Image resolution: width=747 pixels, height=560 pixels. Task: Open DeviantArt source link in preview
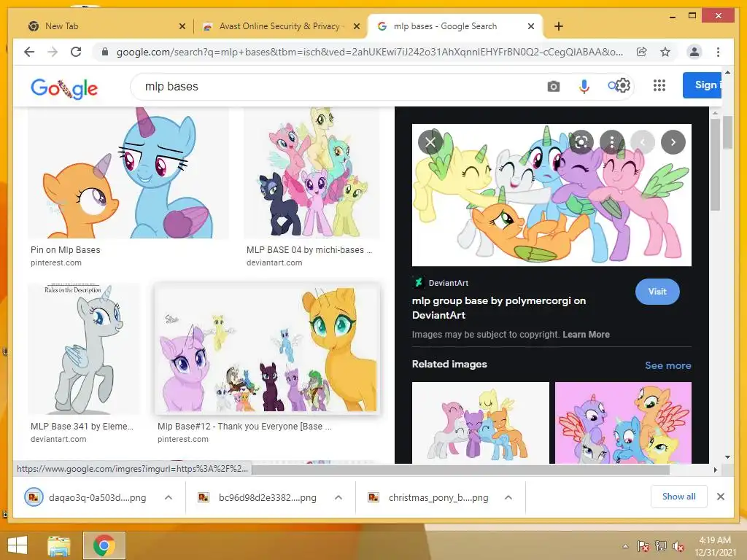[x=441, y=283]
